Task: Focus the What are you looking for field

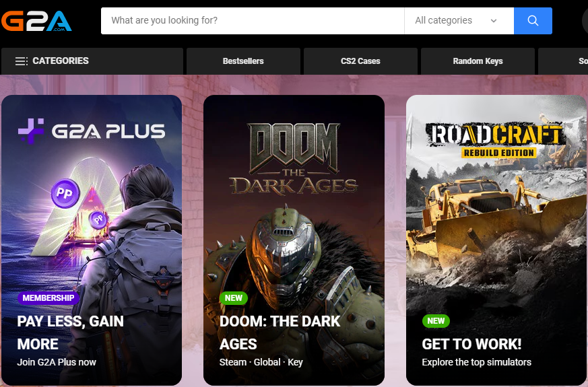Action: click(x=253, y=21)
